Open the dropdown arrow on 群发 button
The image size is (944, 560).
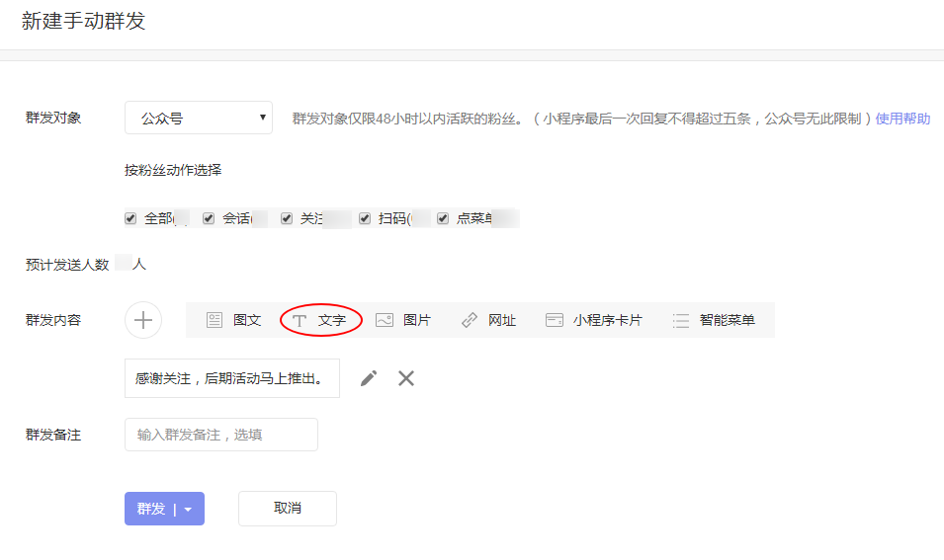pyautogui.click(x=189, y=510)
